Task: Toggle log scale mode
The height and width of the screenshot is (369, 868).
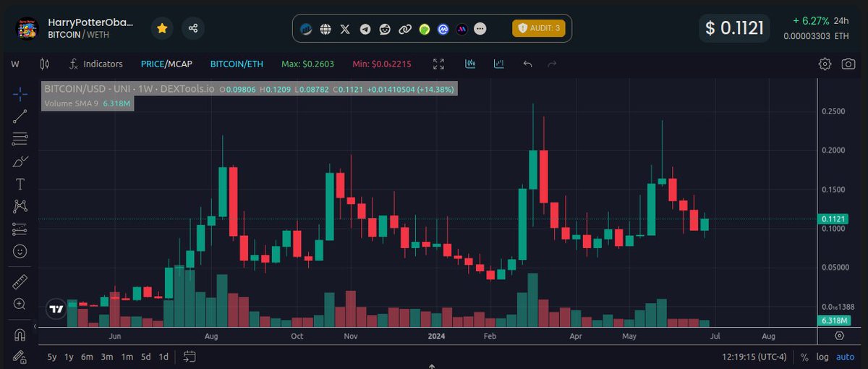Action: [x=823, y=357]
